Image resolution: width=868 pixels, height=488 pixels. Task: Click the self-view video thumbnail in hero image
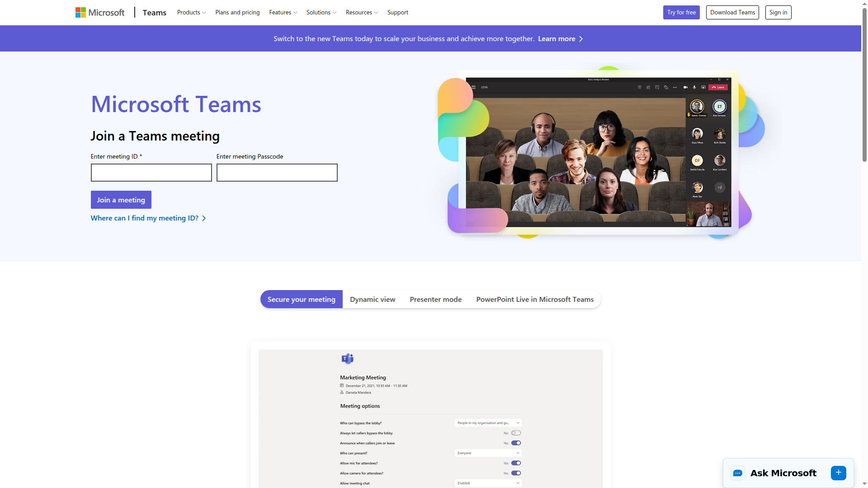(x=708, y=214)
